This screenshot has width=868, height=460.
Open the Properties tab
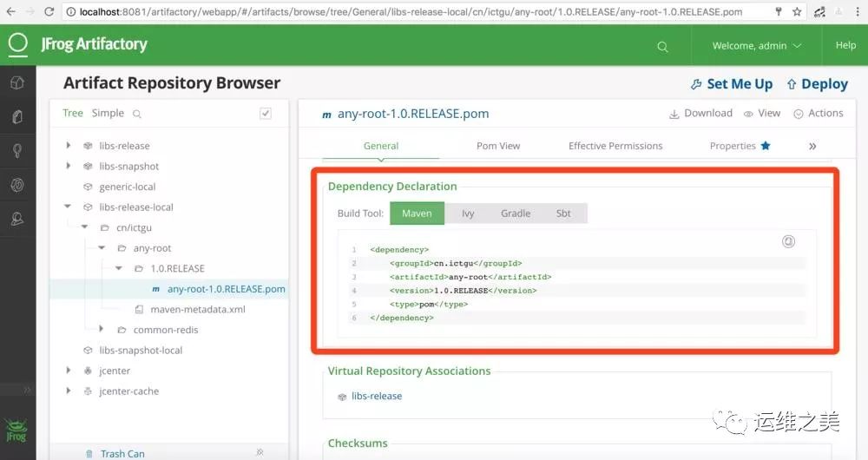pyautogui.click(x=733, y=146)
